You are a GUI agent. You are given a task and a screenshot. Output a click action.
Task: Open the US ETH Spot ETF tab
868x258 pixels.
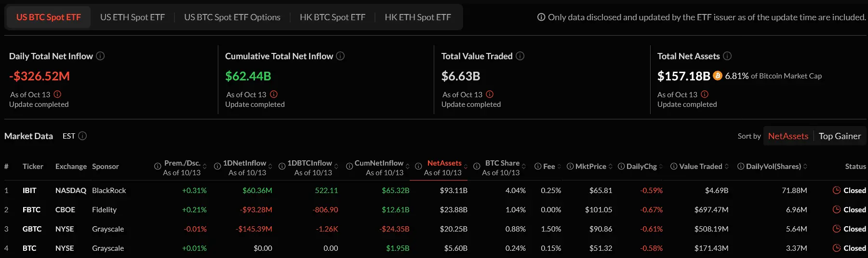[133, 17]
